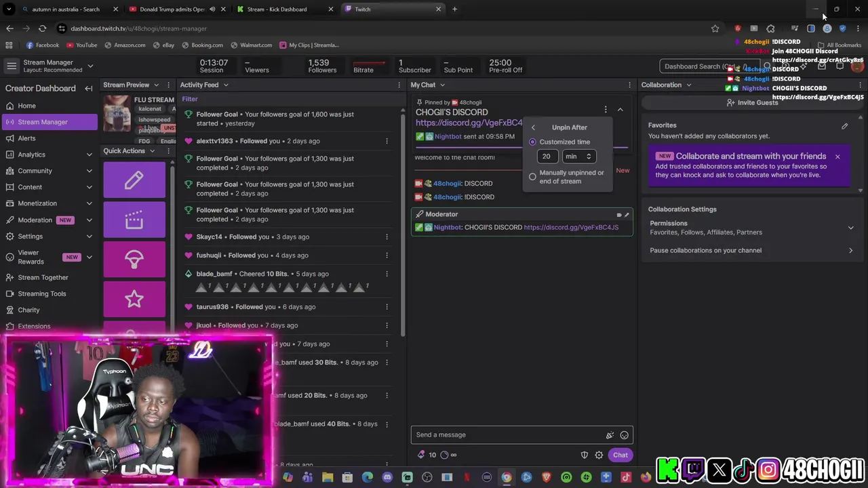Viewport: 868px width, 488px height.
Task: Edit Favorites with the pencil icon
Action: (844, 126)
